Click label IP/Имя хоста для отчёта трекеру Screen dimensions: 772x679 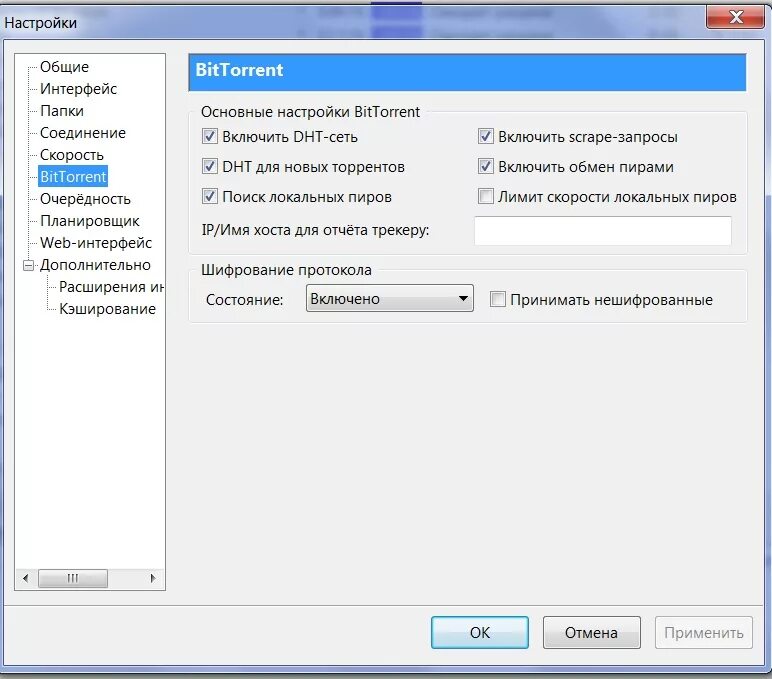click(x=315, y=230)
